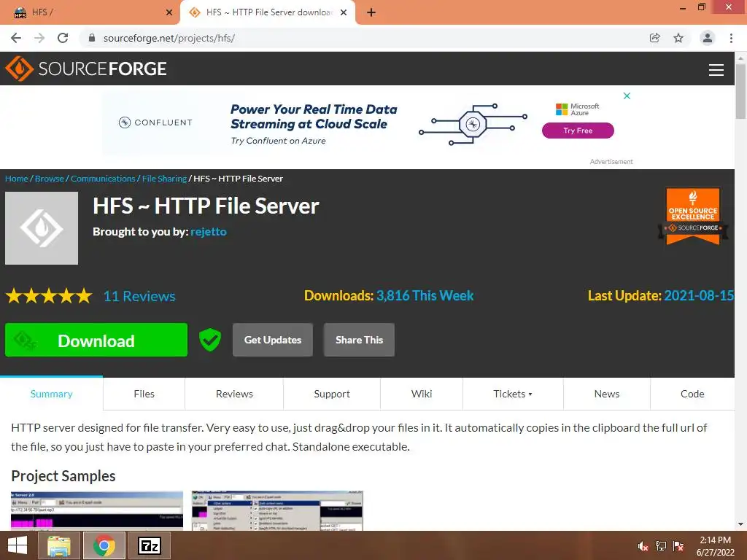Close the HFS / browser tab

coord(169,12)
